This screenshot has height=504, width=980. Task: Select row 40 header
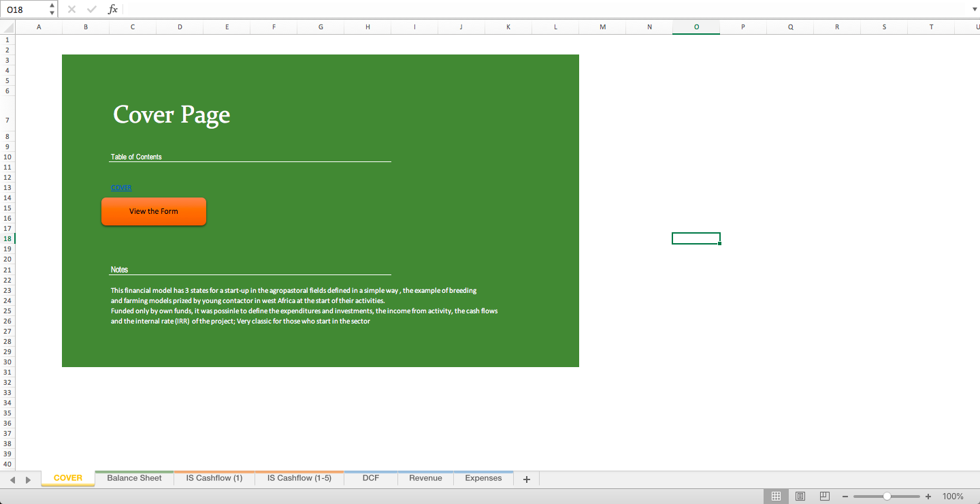[x=7, y=464]
